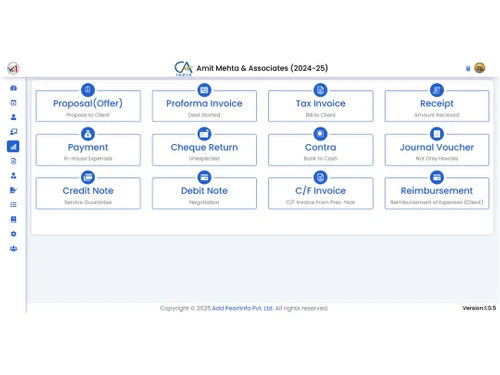Viewport: 500px width, 375px height.
Task: Open the Contra card
Action: [x=321, y=150]
